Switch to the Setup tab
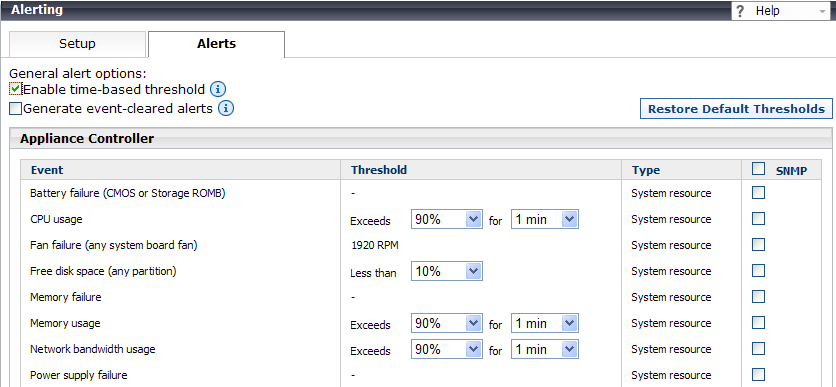Viewport: 836px width, 387px height. (x=77, y=44)
